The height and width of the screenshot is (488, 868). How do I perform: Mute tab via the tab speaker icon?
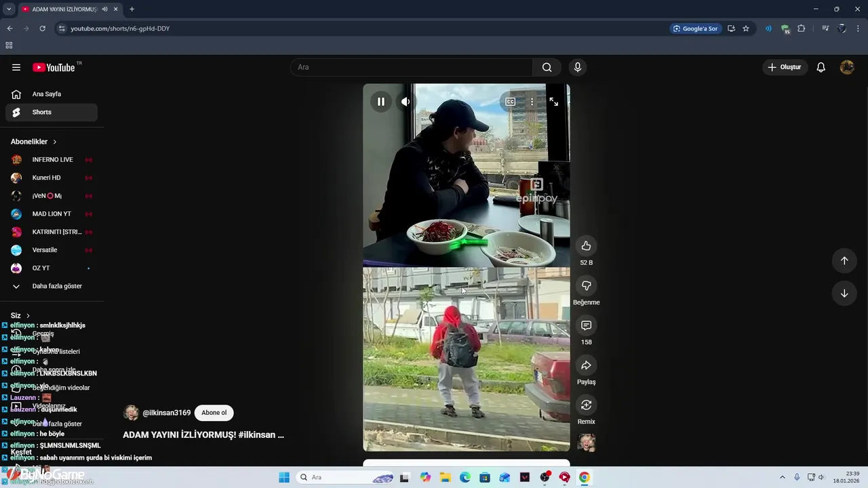tap(104, 9)
